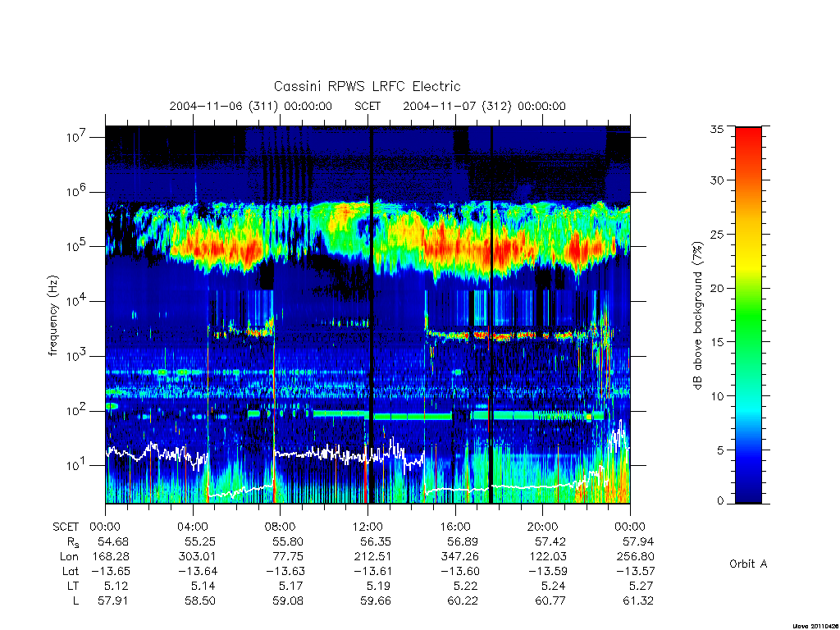Click the "Rs" row label
This screenshot has height=630, width=840.
coord(72,543)
